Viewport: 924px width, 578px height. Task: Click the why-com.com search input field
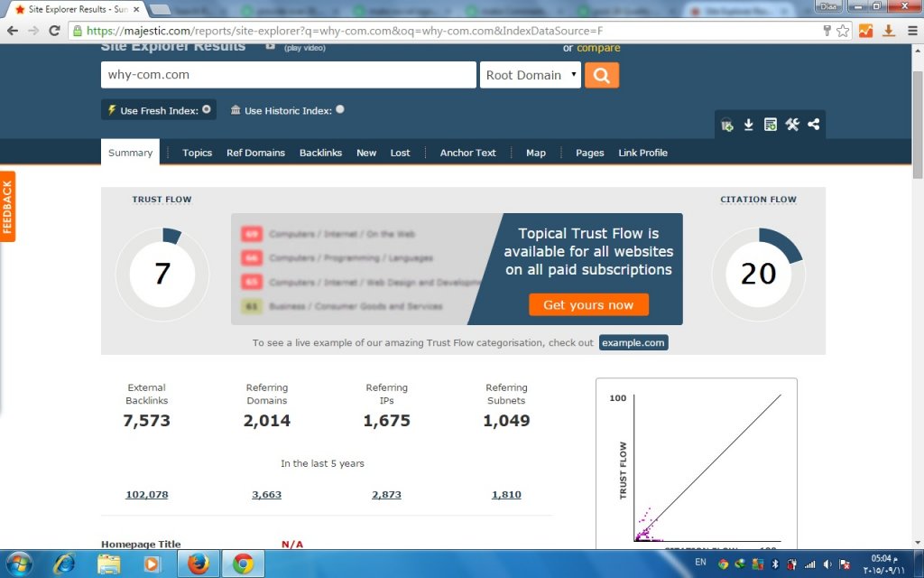(x=288, y=75)
